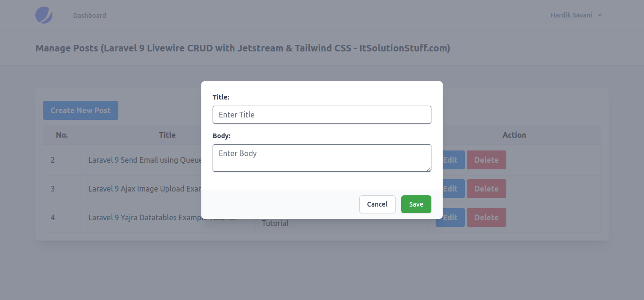Focus the Enter Title input field
The height and width of the screenshot is (300, 644).
coord(322,115)
